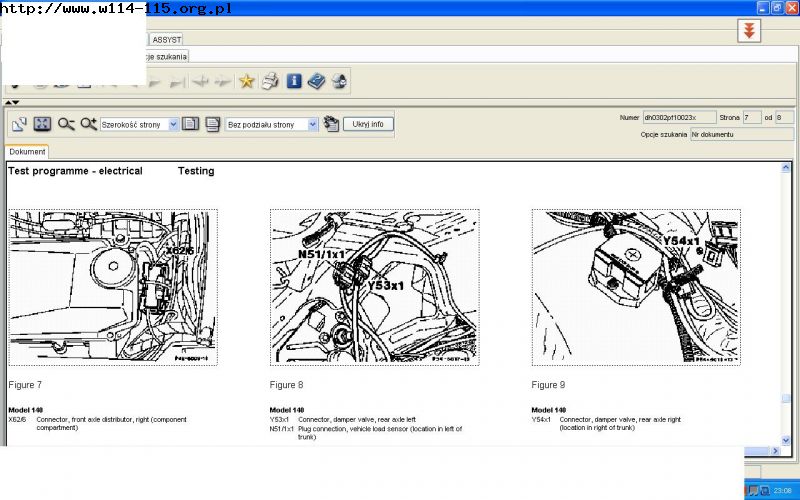Expand the panel with the down triangle
Viewport: 800px width, 500px height.
coord(16,103)
